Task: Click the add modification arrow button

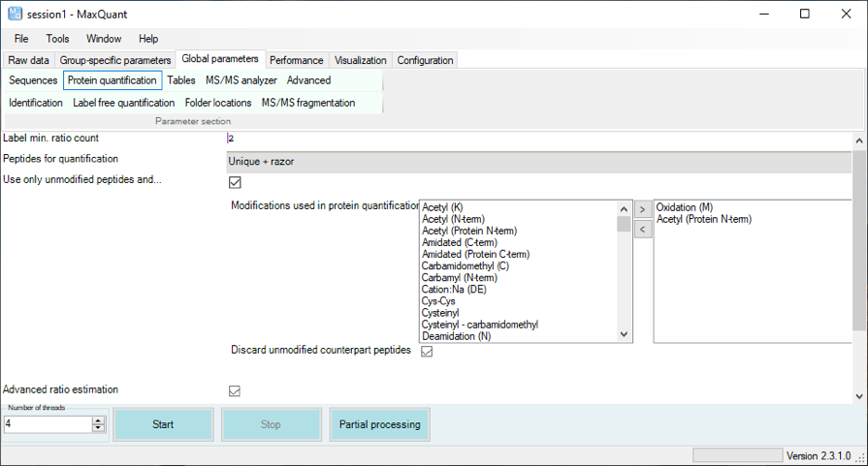Action: click(x=642, y=209)
